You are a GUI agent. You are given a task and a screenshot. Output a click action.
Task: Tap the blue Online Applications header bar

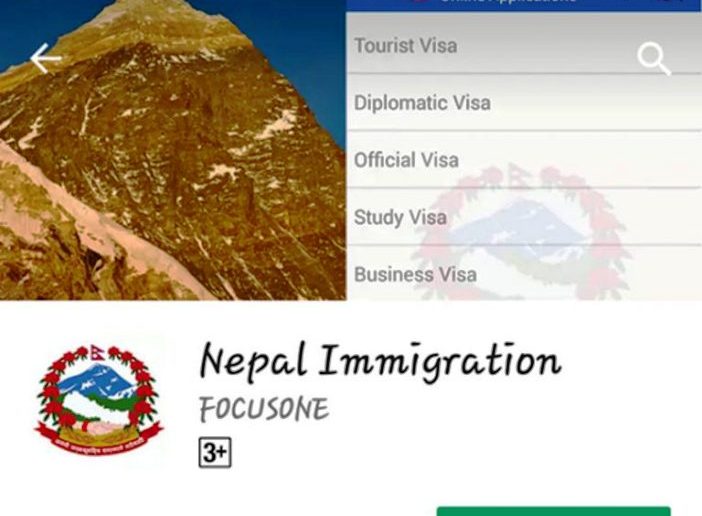[524, 5]
